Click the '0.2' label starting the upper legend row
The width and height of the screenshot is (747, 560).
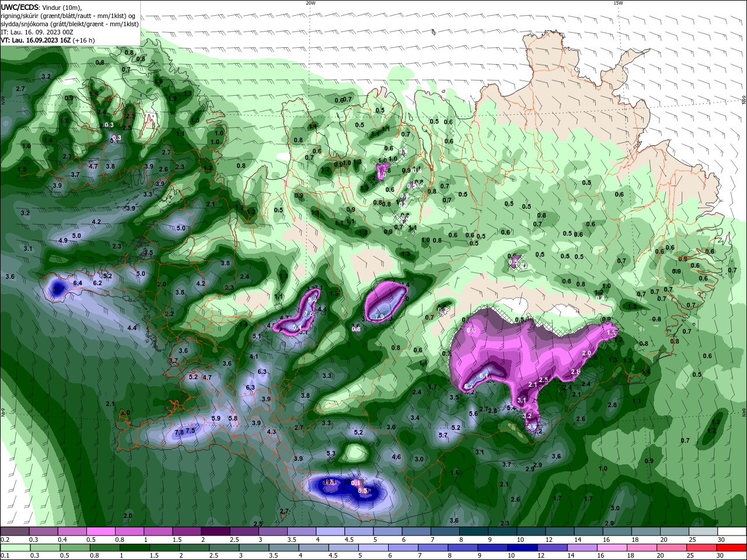pyautogui.click(x=5, y=540)
